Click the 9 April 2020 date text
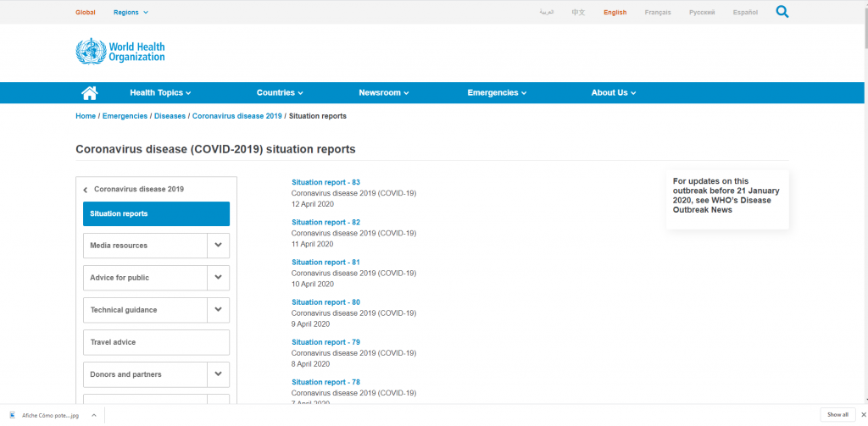The image size is (868, 426). pyautogui.click(x=310, y=324)
